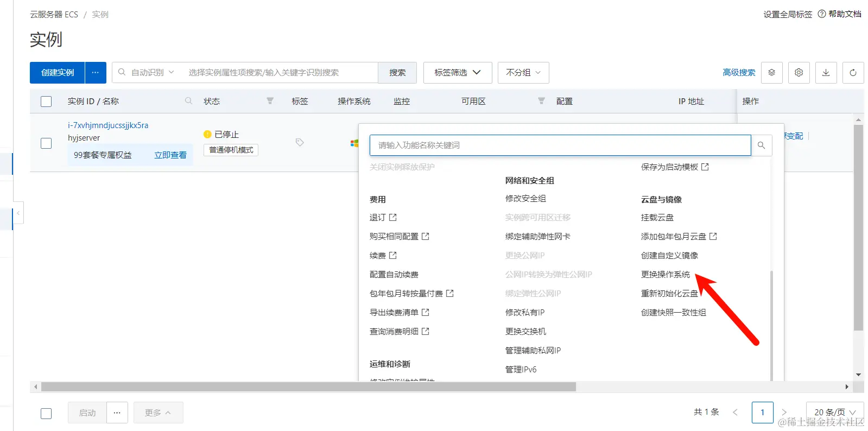The height and width of the screenshot is (431, 868).
Task: Click the search magnifier icon in the main search box
Action: pyautogui.click(x=122, y=72)
